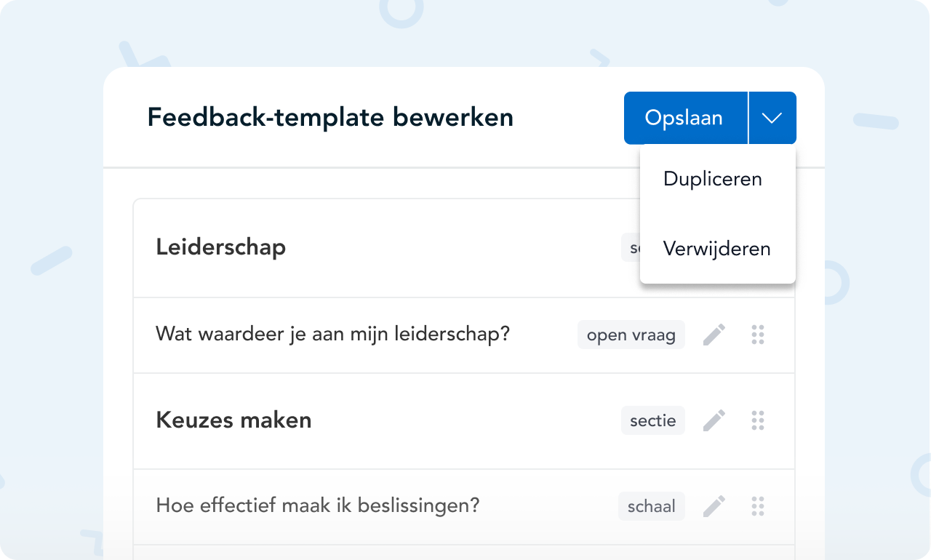Screen dimensions: 931x560
Task: Select the 'Leiderschap' section title
Action: click(220, 247)
